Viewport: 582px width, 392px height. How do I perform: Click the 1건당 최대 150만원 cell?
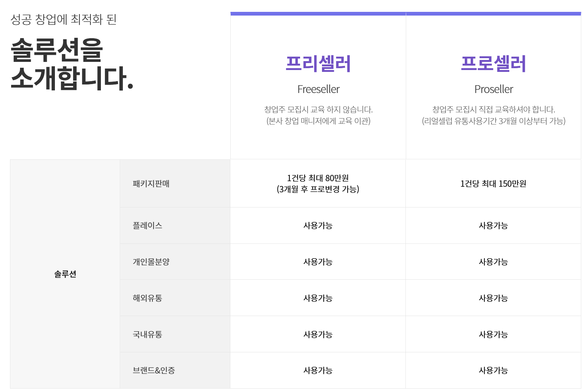[493, 184]
